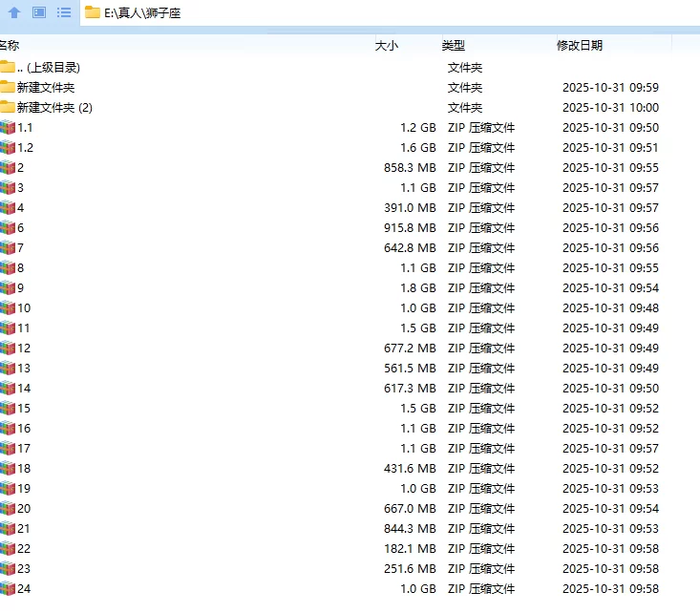This screenshot has height=613, width=700.
Task: Select file 4 sized 391.0 MB
Action: (20, 208)
